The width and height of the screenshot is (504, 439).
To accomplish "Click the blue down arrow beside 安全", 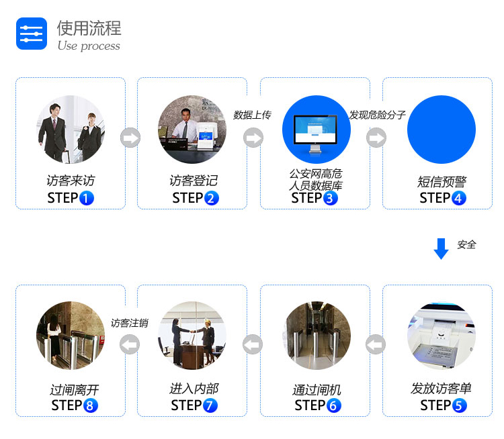I will [x=442, y=248].
